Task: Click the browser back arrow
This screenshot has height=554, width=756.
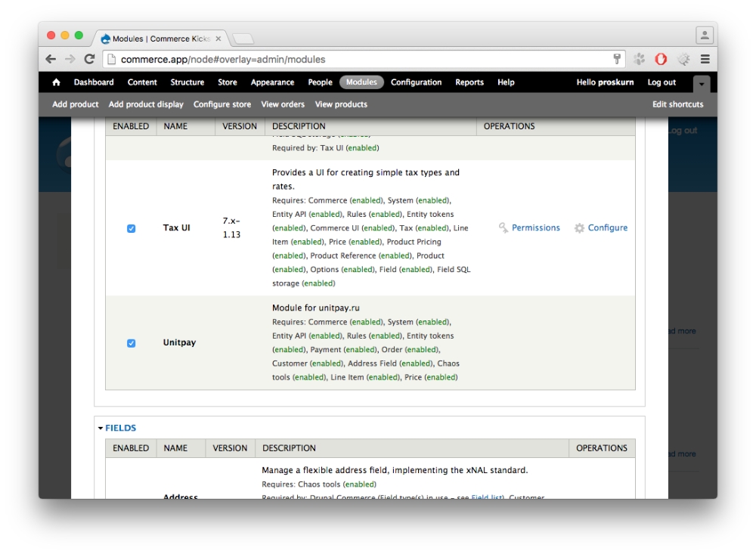Action: (51, 59)
